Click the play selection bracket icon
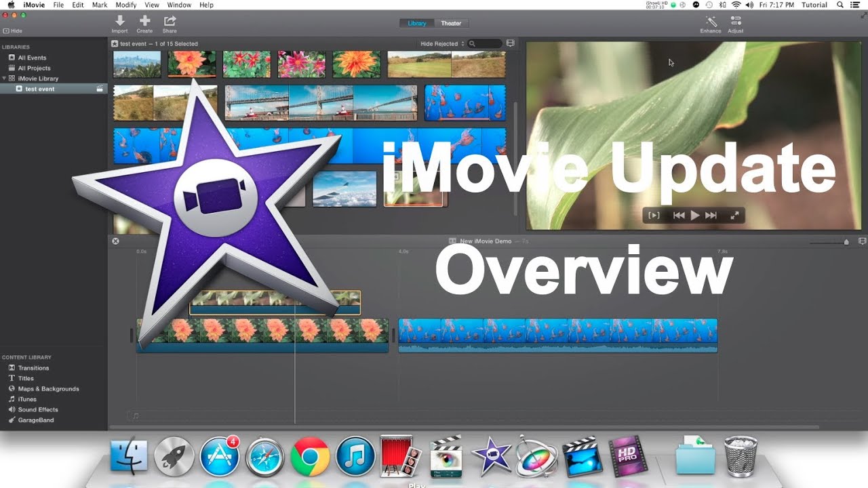The image size is (868, 488). pyautogui.click(x=654, y=216)
